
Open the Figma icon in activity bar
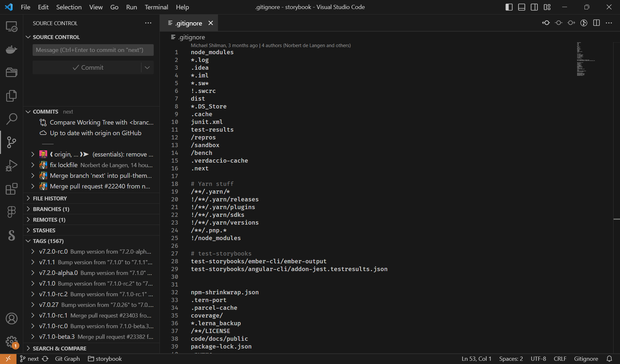pos(12,212)
